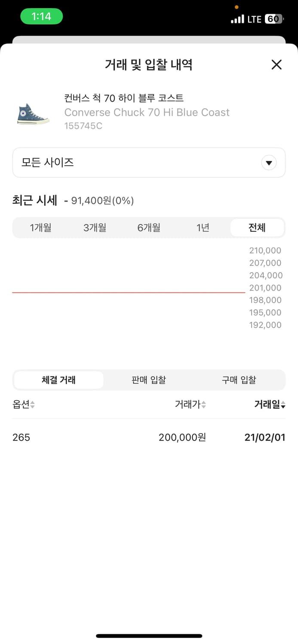
Task: Select the 전체 chart period
Action: 257,228
